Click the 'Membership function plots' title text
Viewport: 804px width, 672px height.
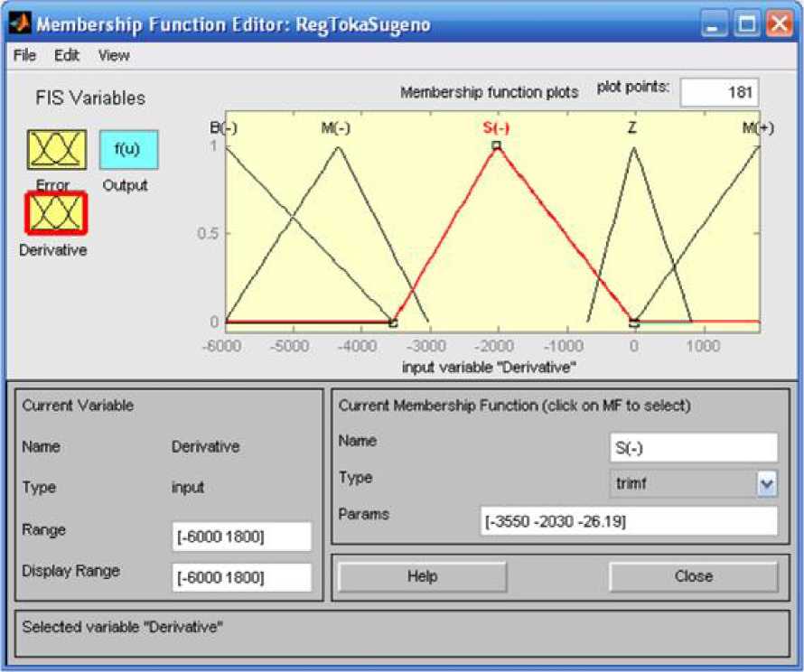[489, 92]
